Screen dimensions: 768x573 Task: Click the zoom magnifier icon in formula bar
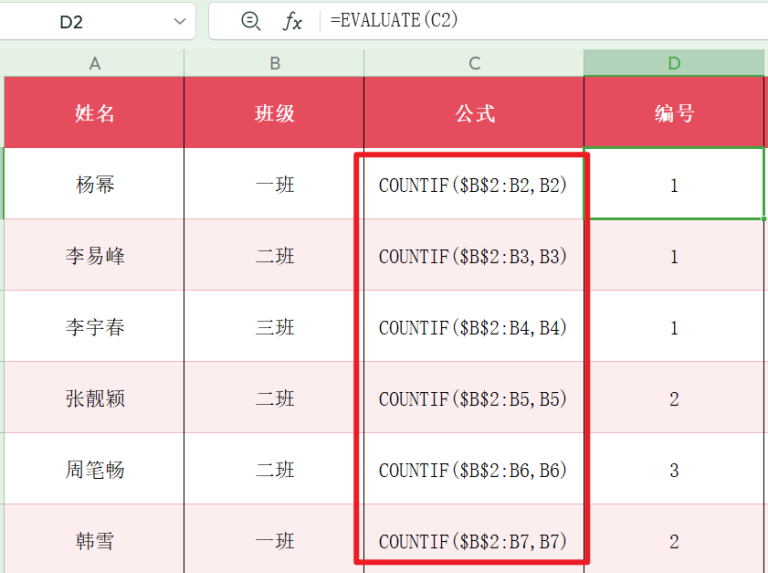251,21
